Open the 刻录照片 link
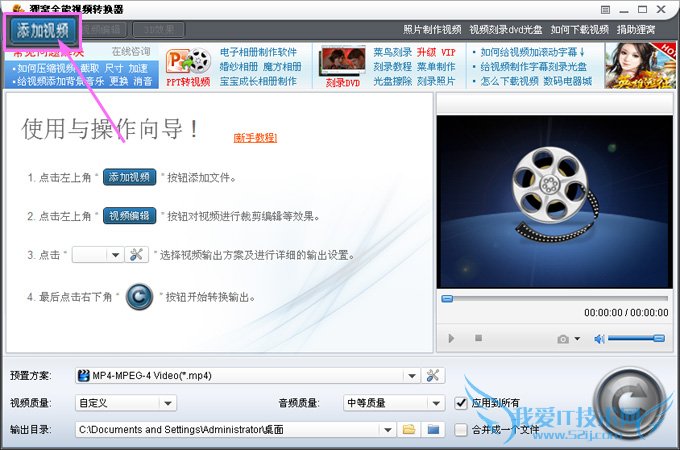This screenshot has height=450, width=680. tap(436, 81)
